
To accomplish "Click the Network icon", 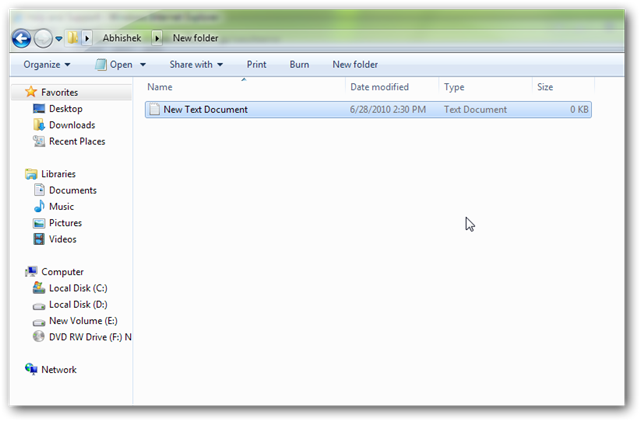I will (31, 369).
